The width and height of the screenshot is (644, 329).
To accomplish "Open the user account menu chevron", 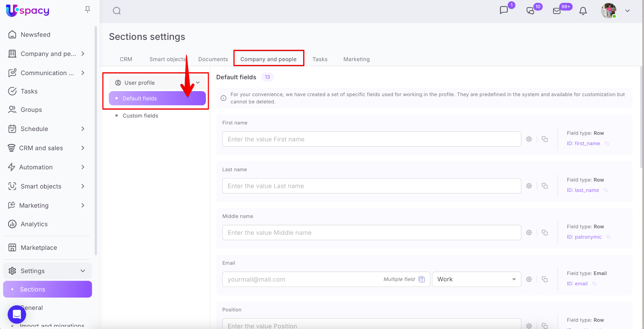I will pyautogui.click(x=627, y=11).
